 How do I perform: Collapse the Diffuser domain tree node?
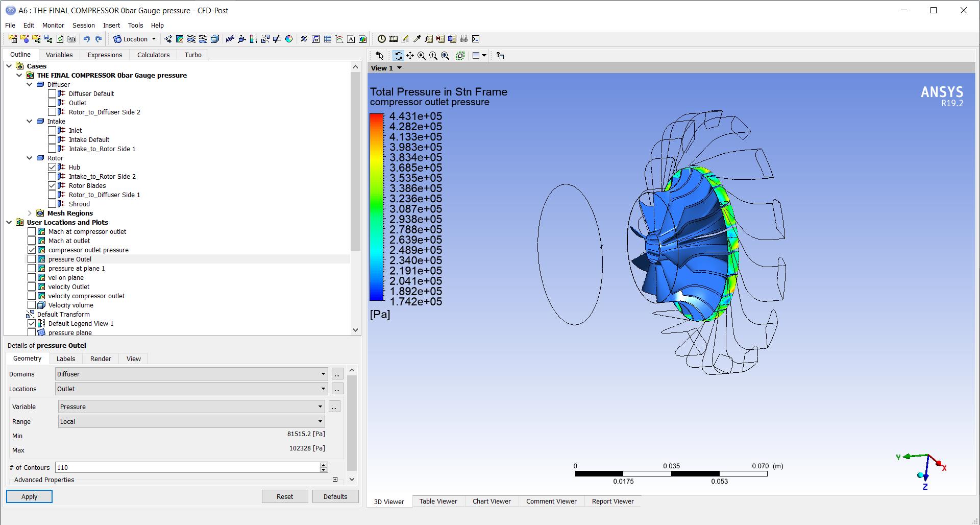click(x=30, y=84)
